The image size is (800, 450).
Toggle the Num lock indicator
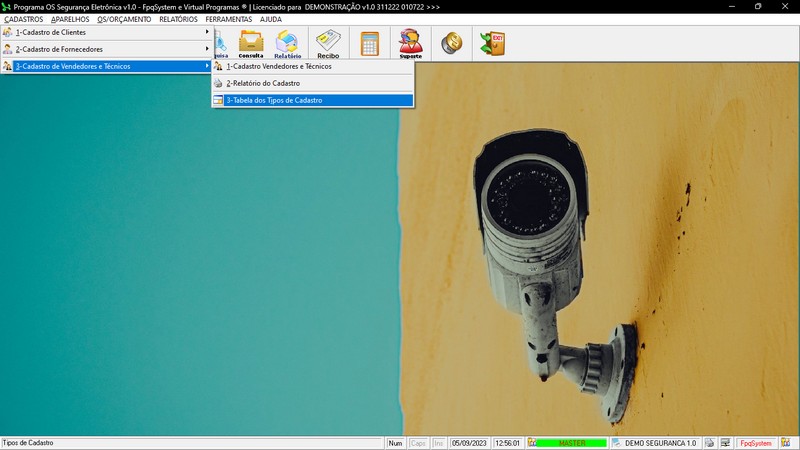click(395, 443)
